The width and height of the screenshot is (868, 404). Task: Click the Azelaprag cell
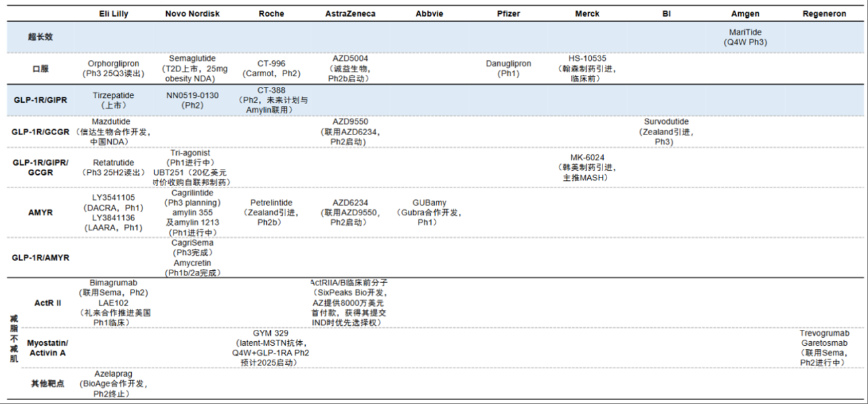click(x=113, y=384)
